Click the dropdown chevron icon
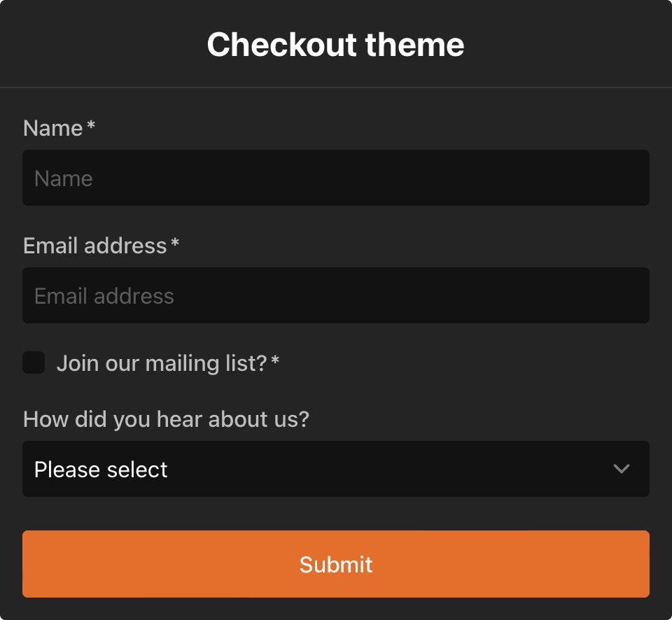 point(622,470)
